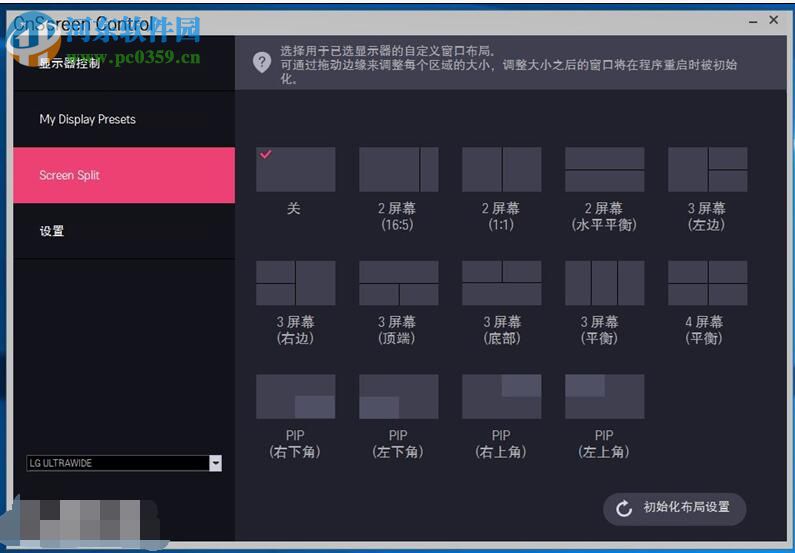Image resolution: width=795 pixels, height=553 pixels.
Task: Click the question mark help icon
Action: (262, 63)
